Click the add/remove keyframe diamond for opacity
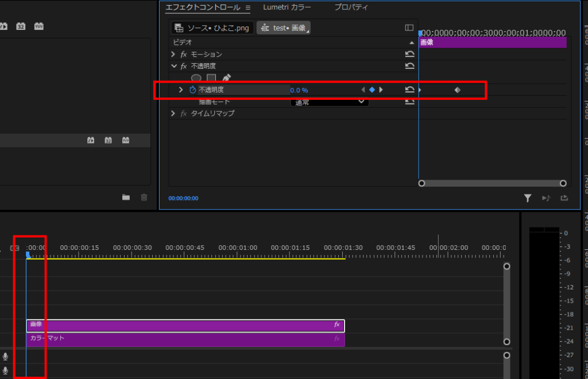 [x=372, y=90]
